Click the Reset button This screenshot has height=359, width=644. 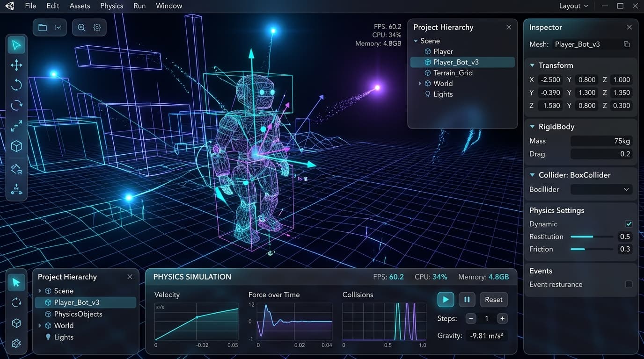[493, 300]
